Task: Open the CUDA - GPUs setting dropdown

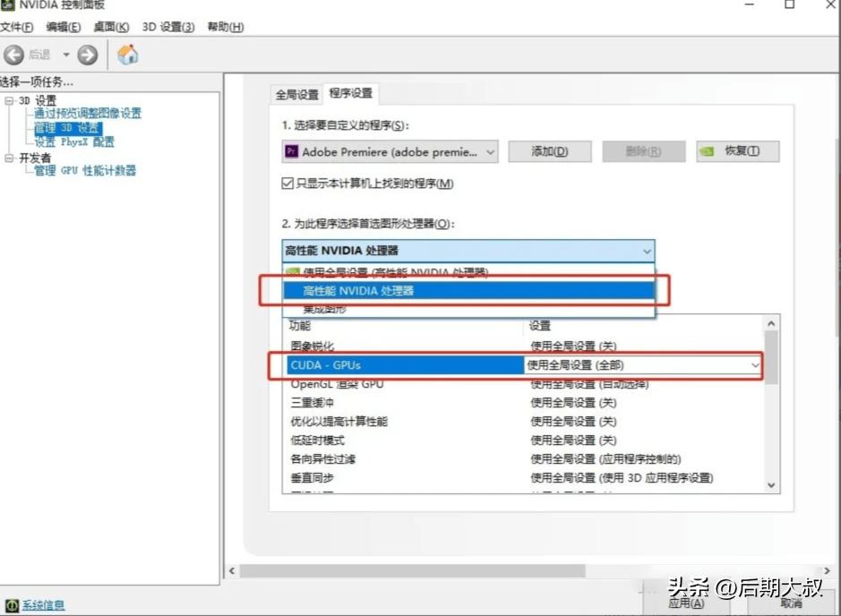Action: click(x=754, y=365)
